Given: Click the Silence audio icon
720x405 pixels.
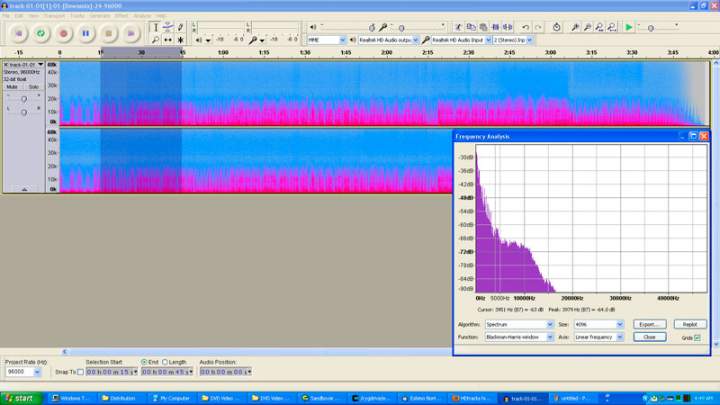Looking at the screenshot, I should coord(508,28).
